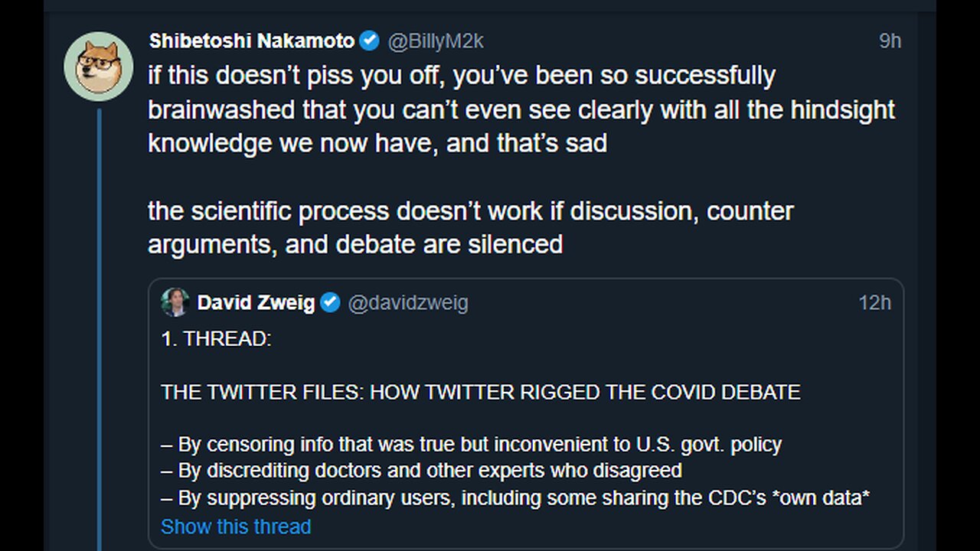Screen dimensions: 980x551
Task: Click the Twitter Files headline text
Action: tap(481, 393)
